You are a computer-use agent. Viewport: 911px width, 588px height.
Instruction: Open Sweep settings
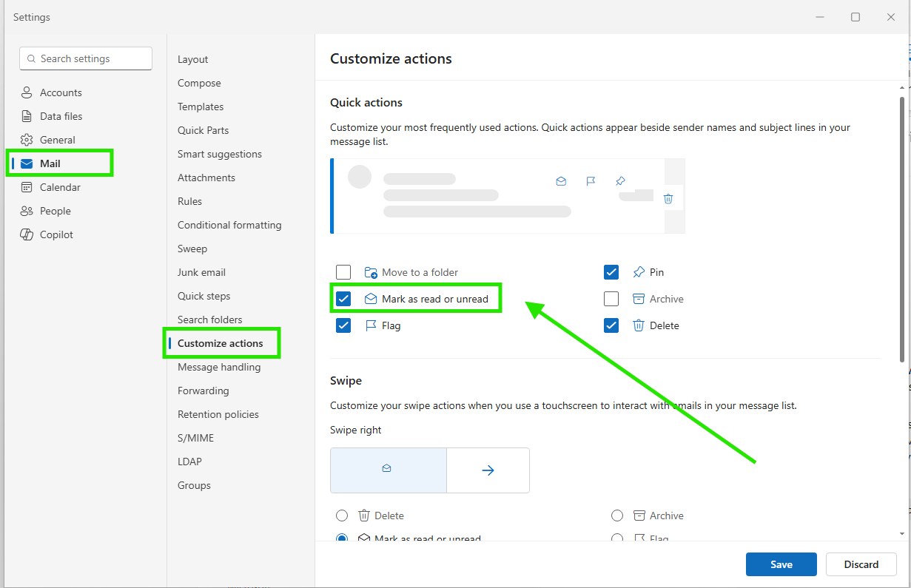click(x=192, y=249)
